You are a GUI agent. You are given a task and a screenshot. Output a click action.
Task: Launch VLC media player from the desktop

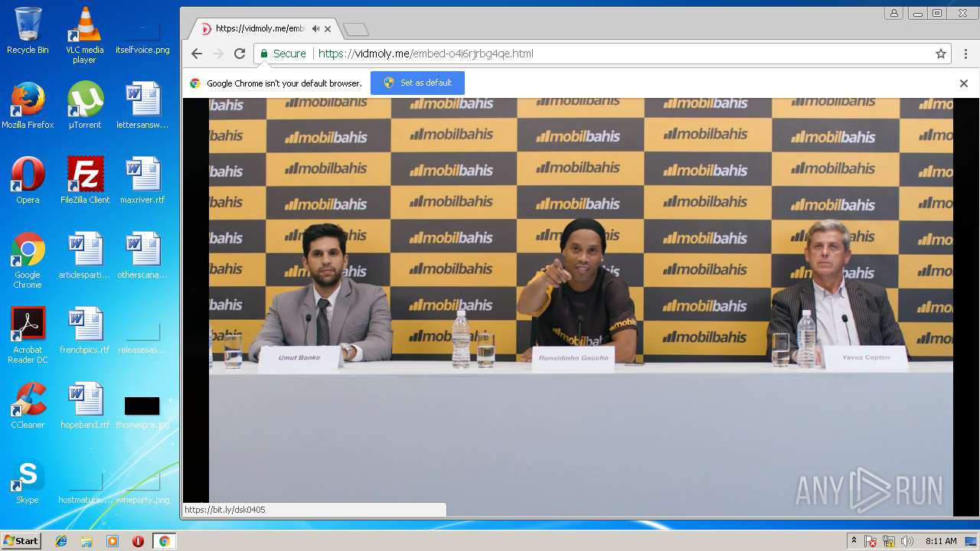point(84,35)
